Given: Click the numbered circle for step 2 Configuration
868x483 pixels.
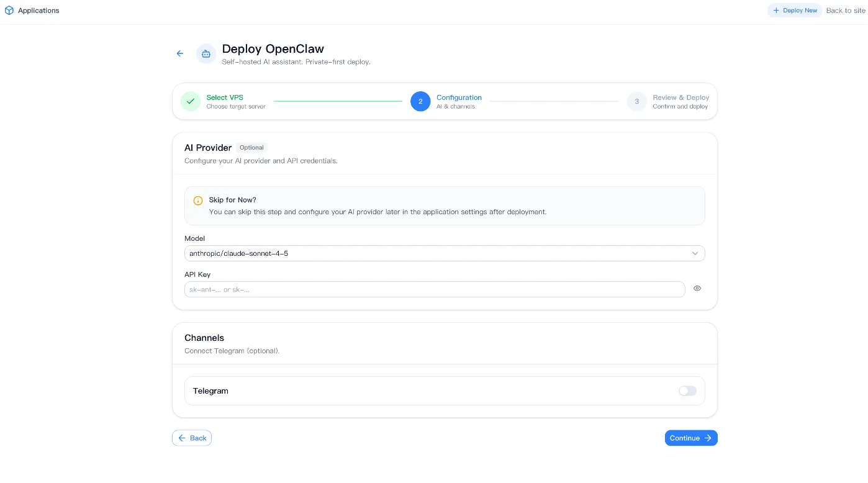Looking at the screenshot, I should tap(420, 101).
